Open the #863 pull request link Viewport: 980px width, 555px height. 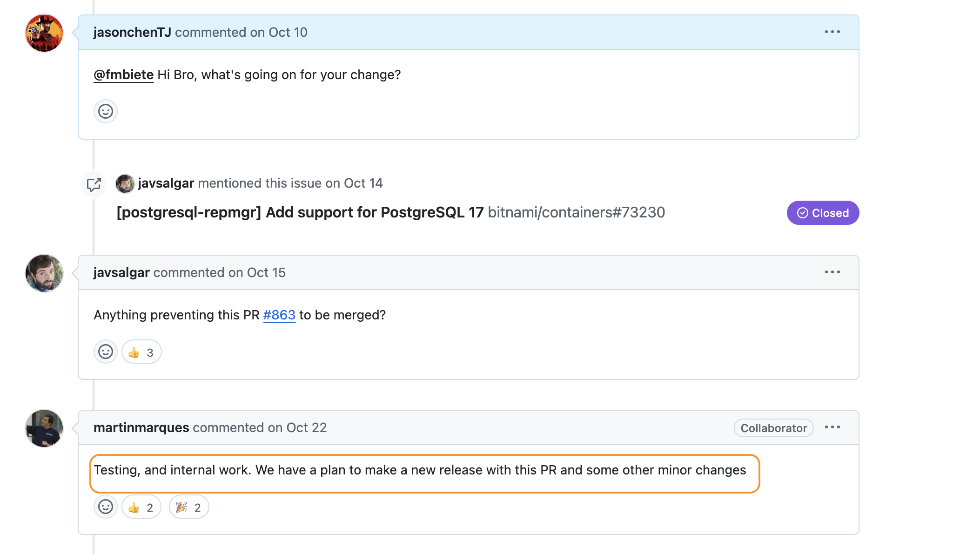pos(279,315)
